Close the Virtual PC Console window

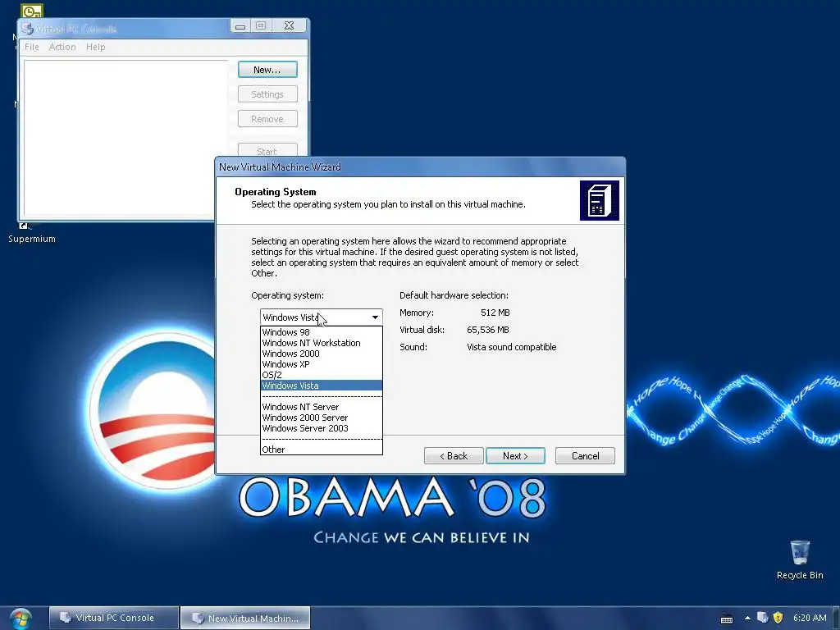289,25
